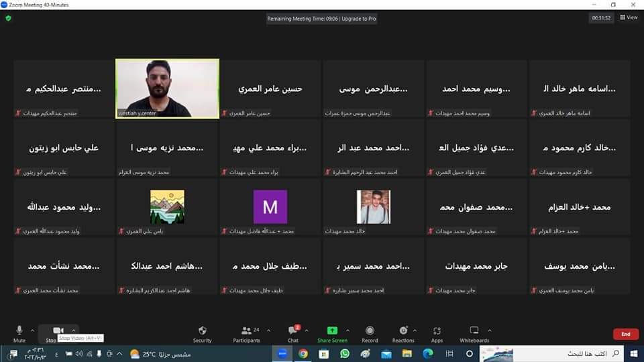
Task: Click the Upgrade to Pro link
Action: point(359,19)
